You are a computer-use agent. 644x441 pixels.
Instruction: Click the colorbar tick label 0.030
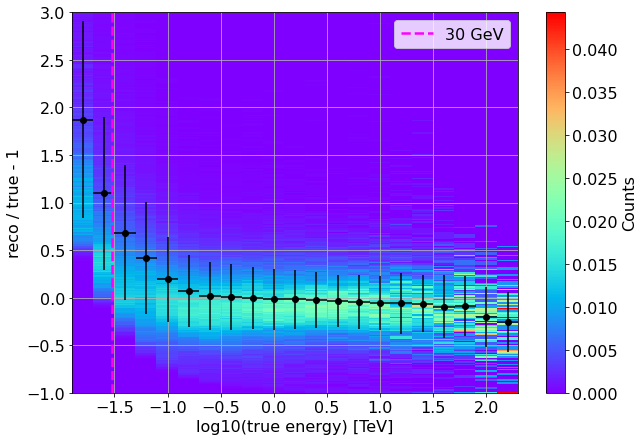coord(594,136)
